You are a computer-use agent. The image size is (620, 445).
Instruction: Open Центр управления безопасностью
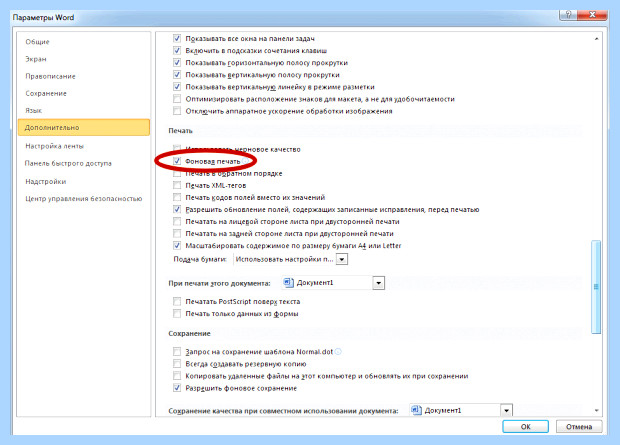pyautogui.click(x=83, y=199)
